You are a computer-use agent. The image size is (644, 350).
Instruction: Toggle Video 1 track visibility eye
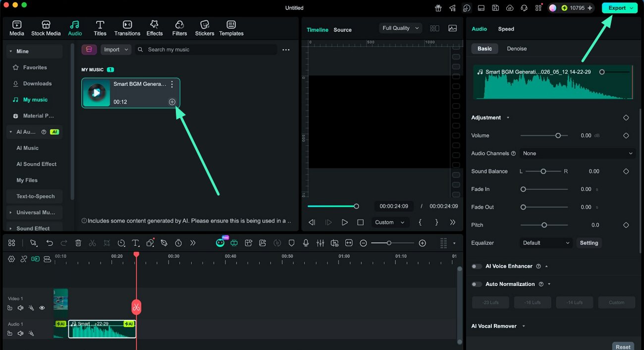coord(42,308)
